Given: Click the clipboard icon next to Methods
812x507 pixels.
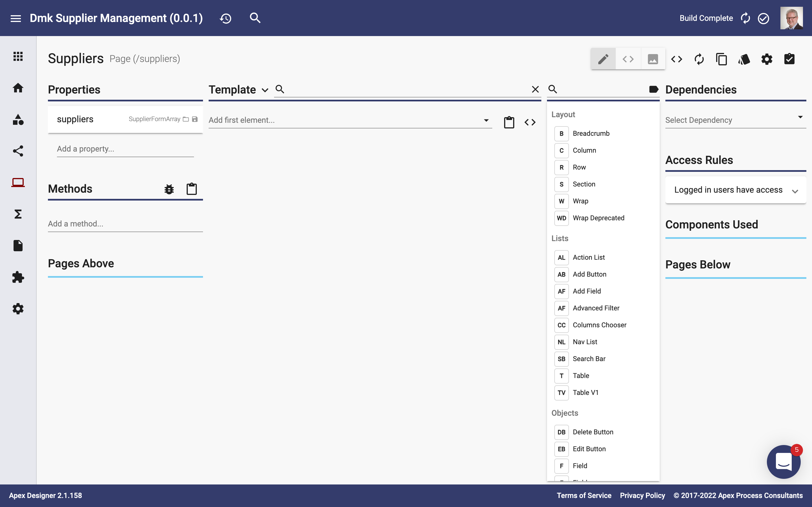Looking at the screenshot, I should (192, 188).
